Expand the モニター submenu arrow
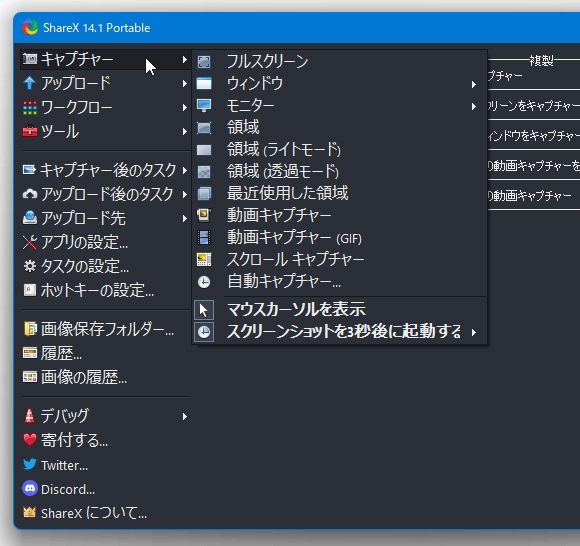 coord(473,107)
